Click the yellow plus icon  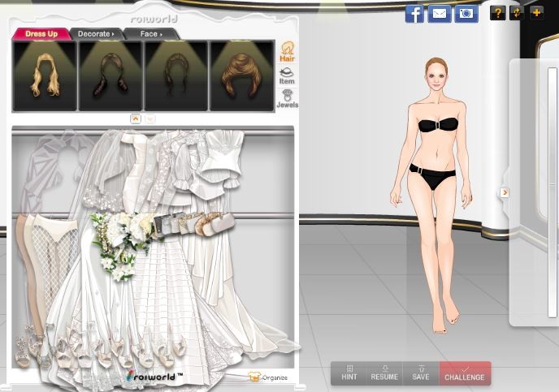536,13
